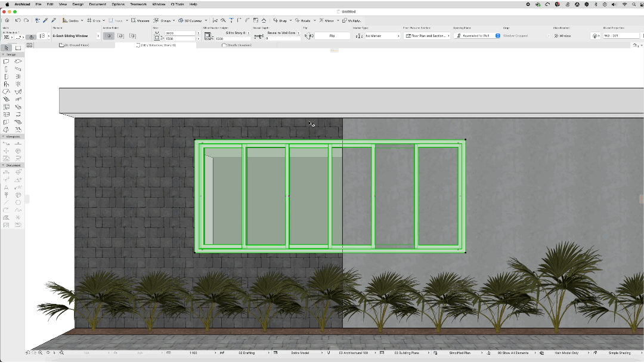
Task: Select the Arrow tool in the toolbox
Action: pyautogui.click(x=6, y=48)
